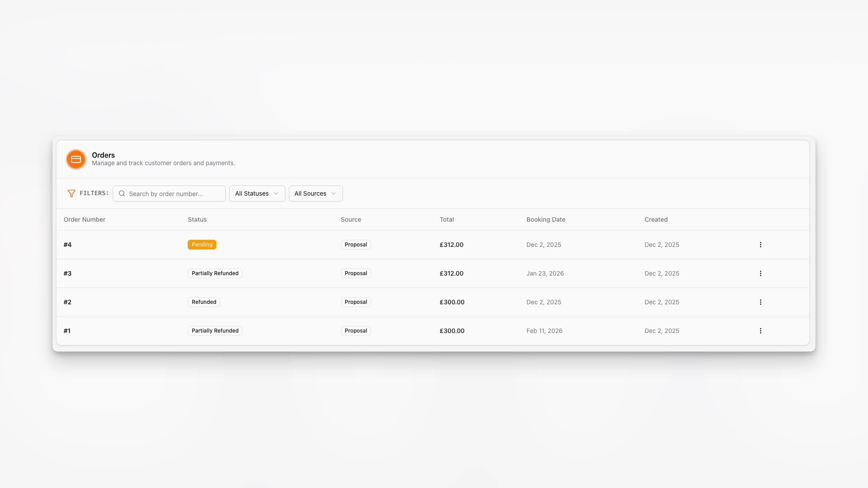This screenshot has width=868, height=488.
Task: Click the Booking Date column header
Action: coord(546,219)
